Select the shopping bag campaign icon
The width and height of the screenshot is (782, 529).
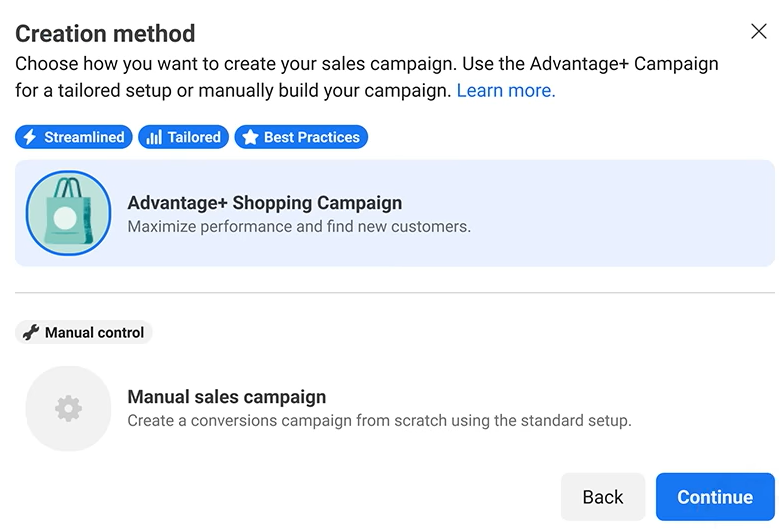68,213
